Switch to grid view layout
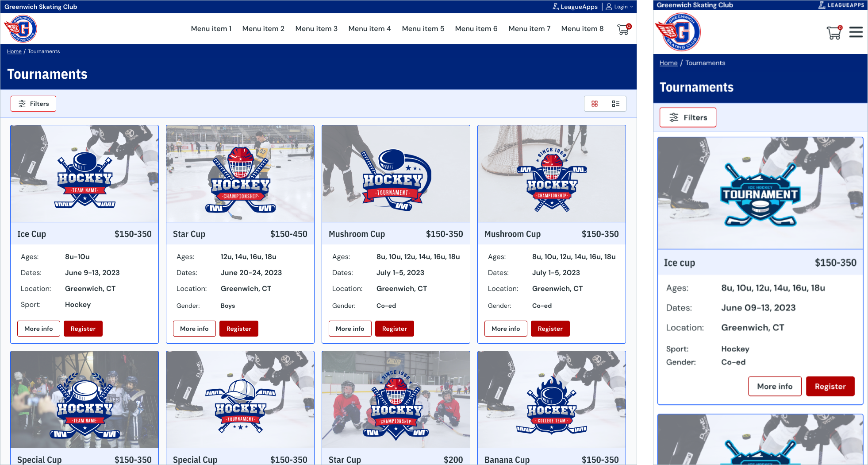The image size is (868, 465). tap(595, 104)
